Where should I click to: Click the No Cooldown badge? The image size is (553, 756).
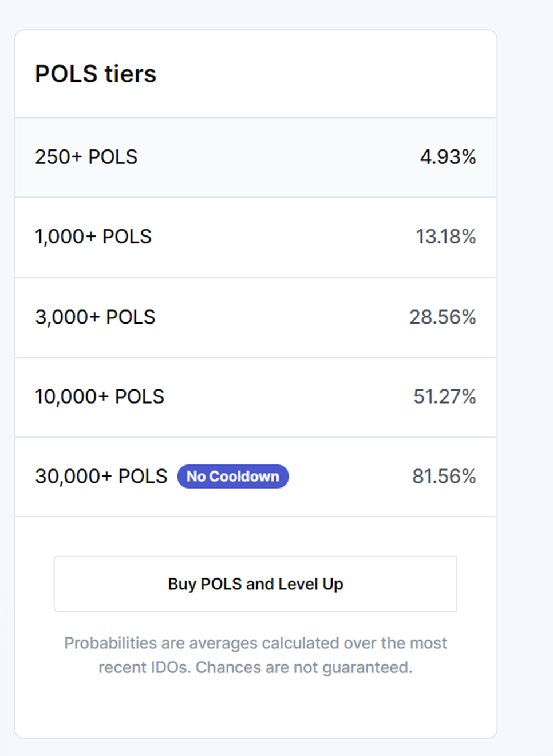232,477
